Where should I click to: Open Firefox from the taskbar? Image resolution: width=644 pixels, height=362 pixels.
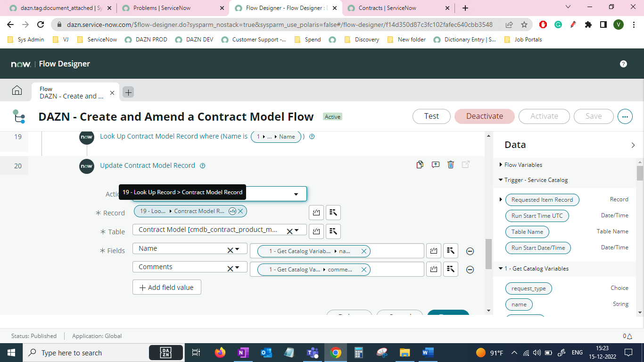(x=220, y=353)
